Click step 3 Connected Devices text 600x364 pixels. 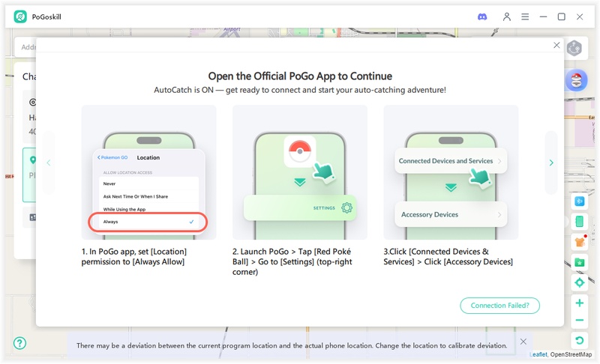click(x=448, y=257)
